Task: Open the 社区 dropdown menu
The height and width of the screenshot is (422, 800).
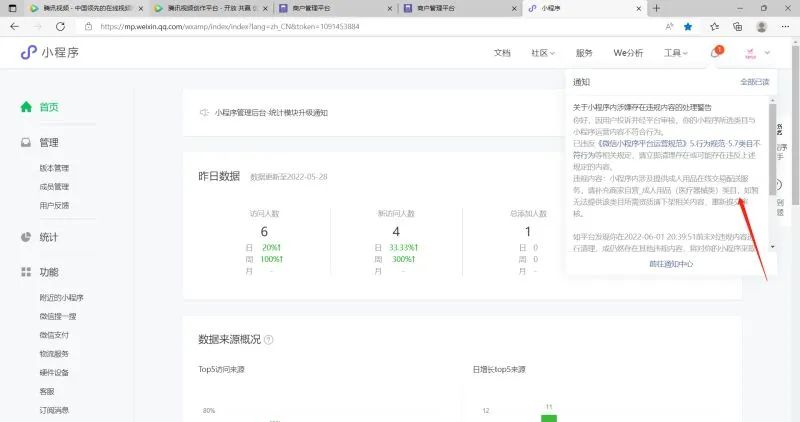Action: point(543,53)
